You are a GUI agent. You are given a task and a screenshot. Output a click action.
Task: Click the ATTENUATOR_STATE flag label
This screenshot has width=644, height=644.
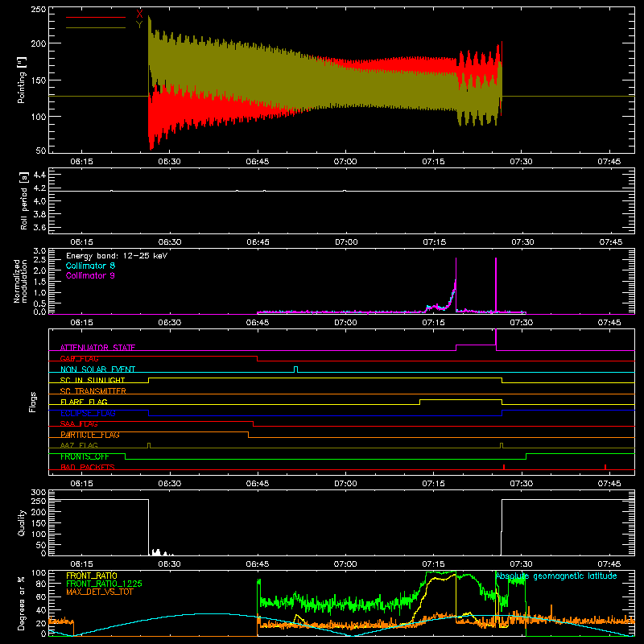pos(97,348)
